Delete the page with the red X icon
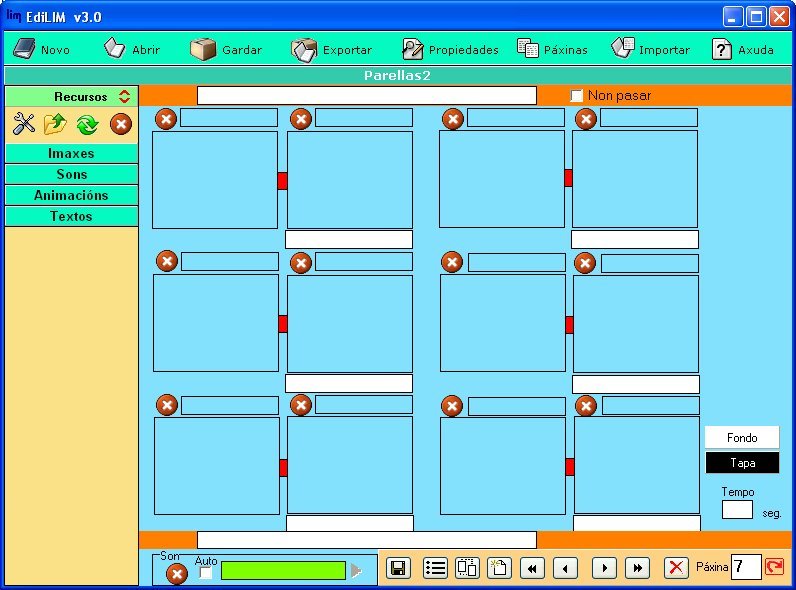This screenshot has width=796, height=590. (x=677, y=568)
